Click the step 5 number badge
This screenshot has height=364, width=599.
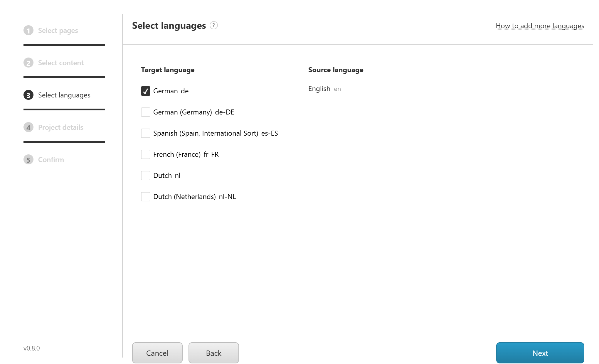[28, 160]
